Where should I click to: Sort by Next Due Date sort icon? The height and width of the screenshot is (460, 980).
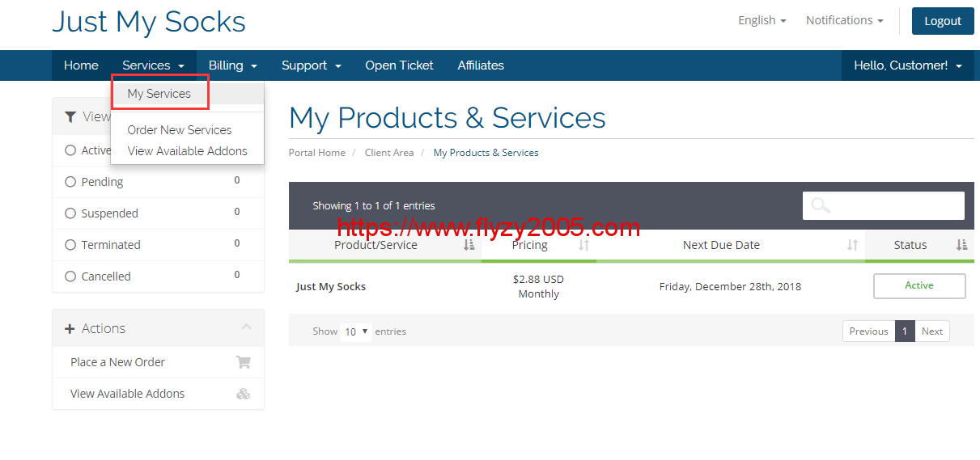852,245
